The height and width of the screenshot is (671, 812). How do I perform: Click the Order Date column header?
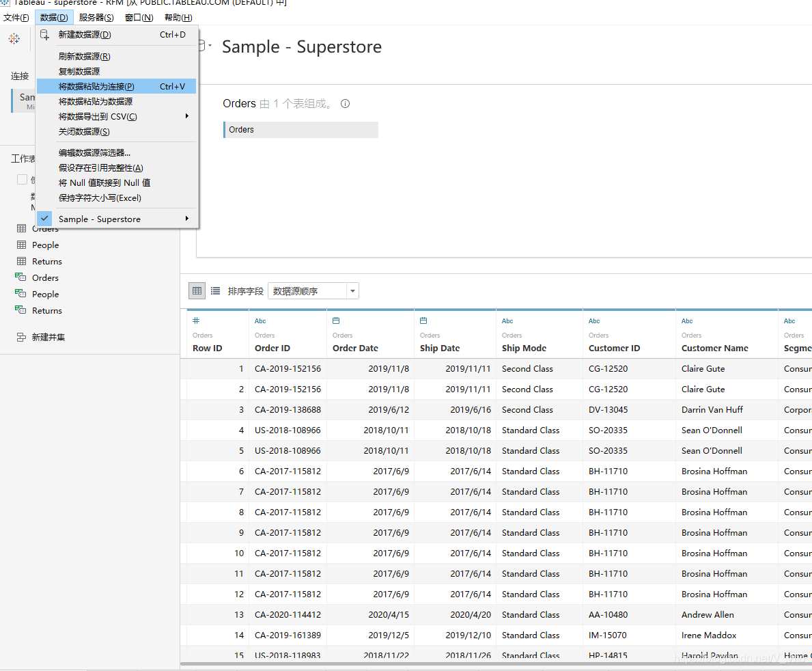coord(355,348)
